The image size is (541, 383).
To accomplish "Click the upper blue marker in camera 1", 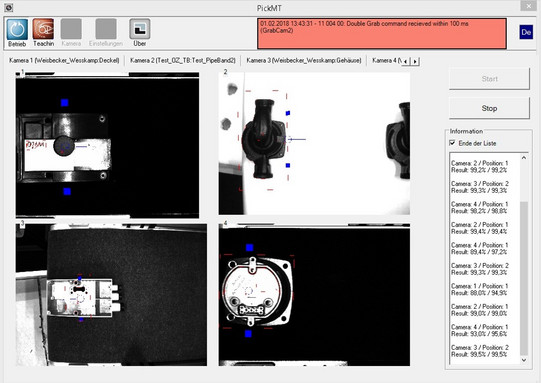I will tap(65, 102).
